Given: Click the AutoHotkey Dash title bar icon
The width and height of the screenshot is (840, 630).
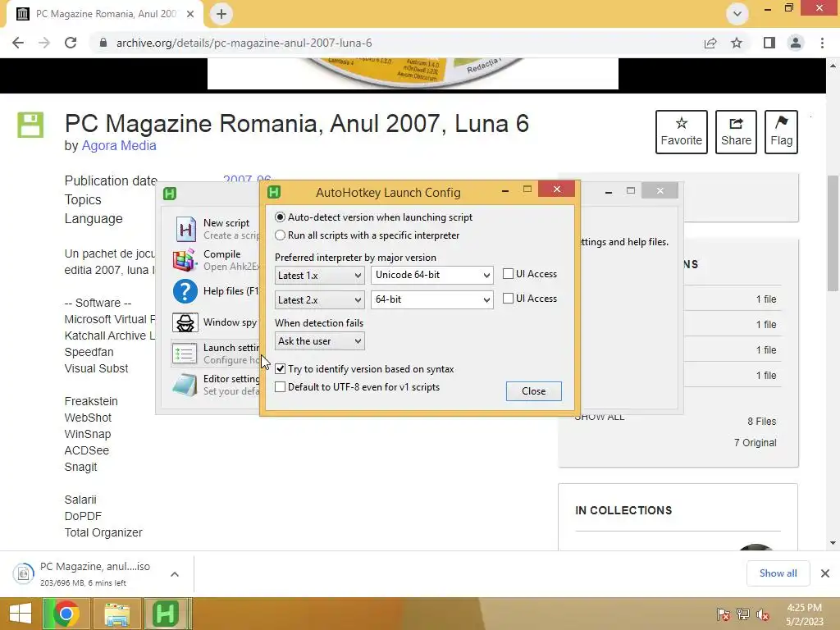Looking at the screenshot, I should tap(170, 194).
